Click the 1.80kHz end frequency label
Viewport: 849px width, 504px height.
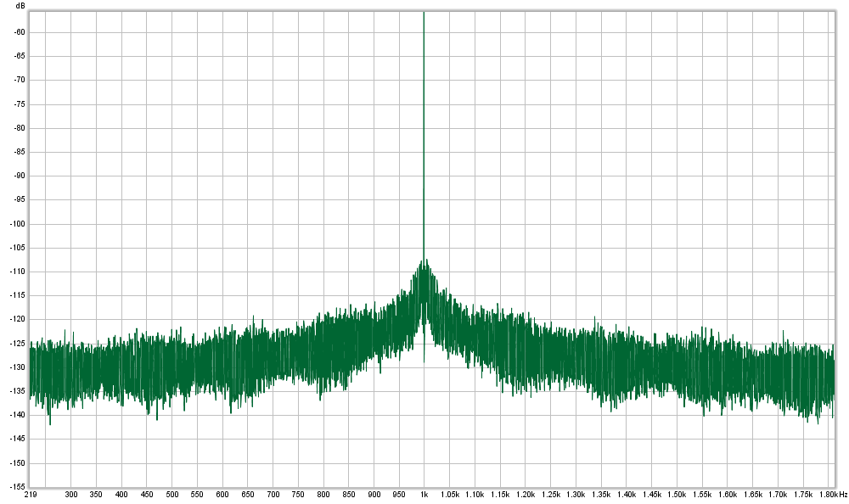point(833,495)
